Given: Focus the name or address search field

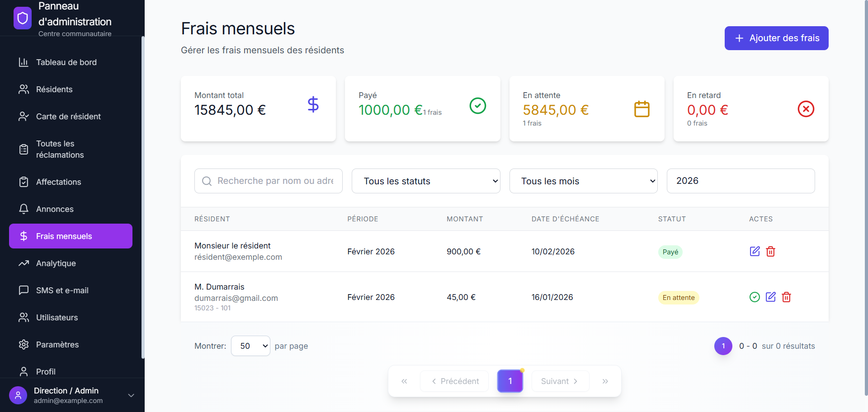Looking at the screenshot, I should click(275, 181).
